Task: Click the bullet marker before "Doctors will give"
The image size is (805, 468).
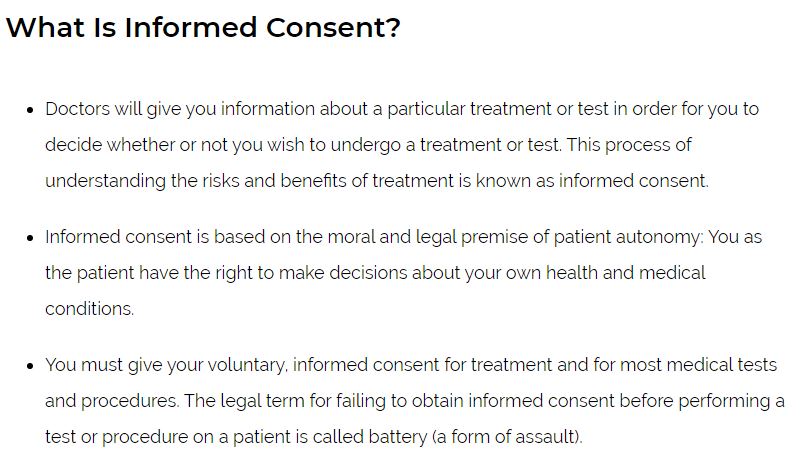Action: 30,110
